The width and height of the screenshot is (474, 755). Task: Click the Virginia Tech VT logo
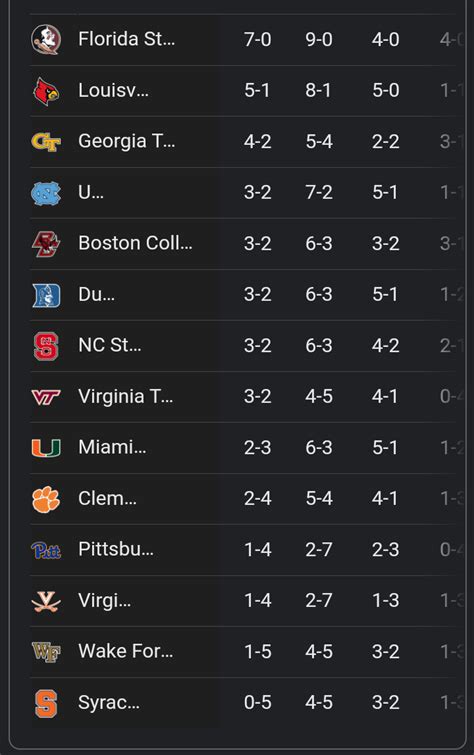[x=46, y=397]
